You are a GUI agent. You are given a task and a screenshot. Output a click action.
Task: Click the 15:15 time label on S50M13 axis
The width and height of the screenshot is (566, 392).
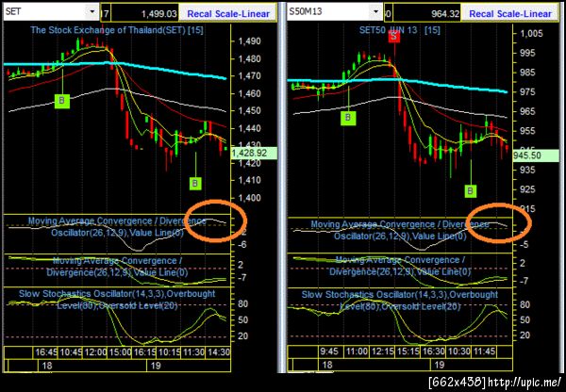click(x=408, y=351)
